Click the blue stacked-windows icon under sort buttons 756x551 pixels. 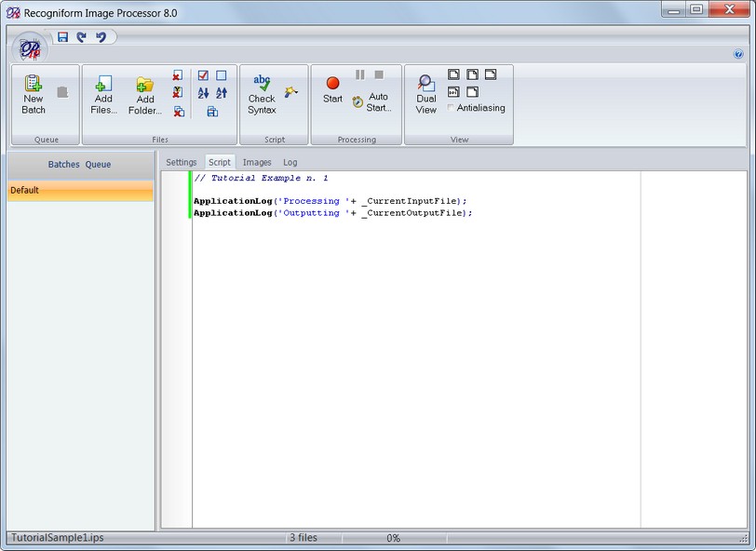[212, 112]
